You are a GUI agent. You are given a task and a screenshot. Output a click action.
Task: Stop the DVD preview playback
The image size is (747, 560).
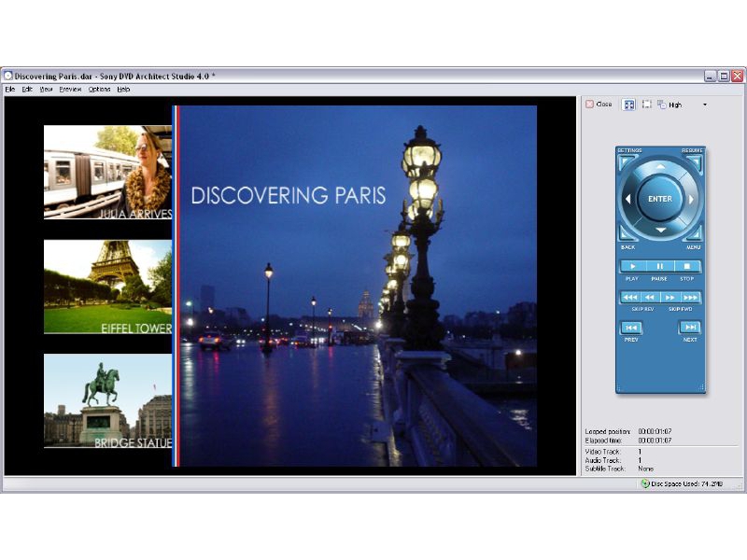click(x=687, y=267)
